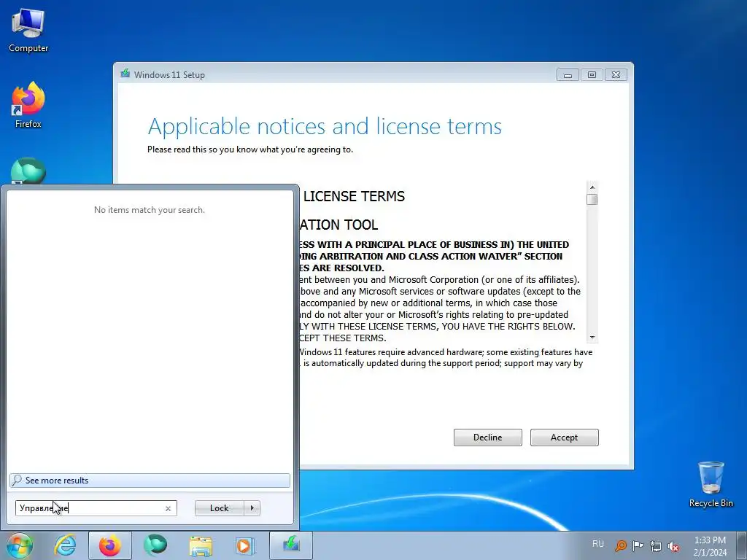
Task: Close the Windows 11 Setup window
Action: [616, 75]
